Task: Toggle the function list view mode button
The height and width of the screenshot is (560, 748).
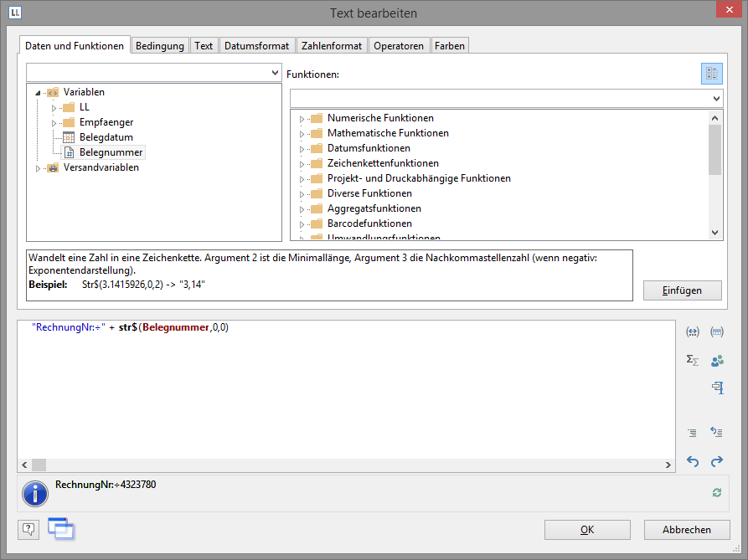Action: click(x=711, y=74)
